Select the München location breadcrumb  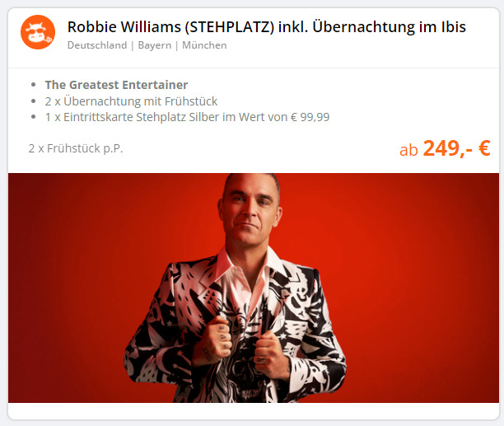click(204, 45)
